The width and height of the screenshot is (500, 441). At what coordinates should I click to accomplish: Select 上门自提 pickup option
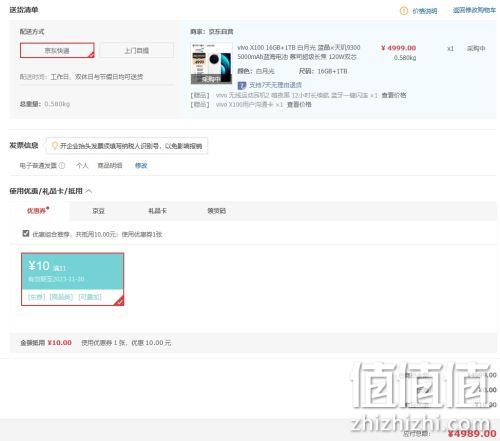click(137, 50)
